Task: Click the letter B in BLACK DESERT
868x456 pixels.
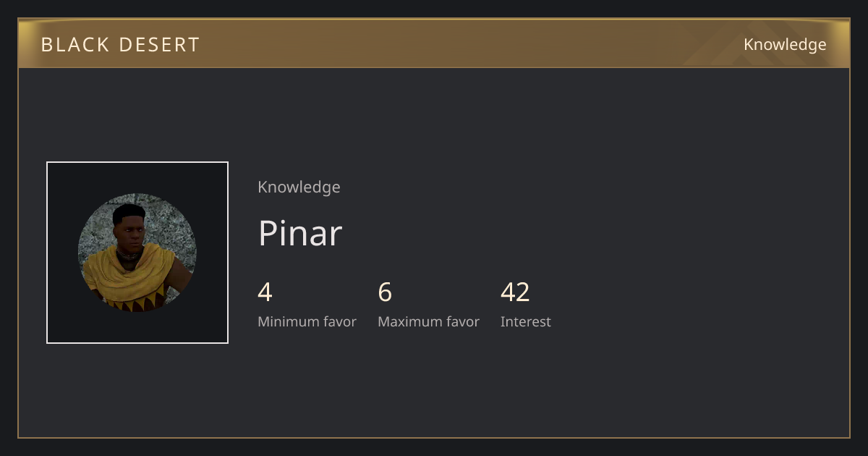Action: click(x=47, y=45)
